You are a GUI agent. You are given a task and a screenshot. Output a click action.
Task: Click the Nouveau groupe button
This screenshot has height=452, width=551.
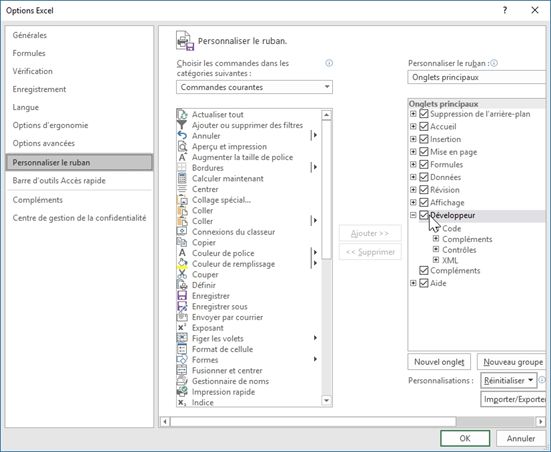tap(513, 362)
